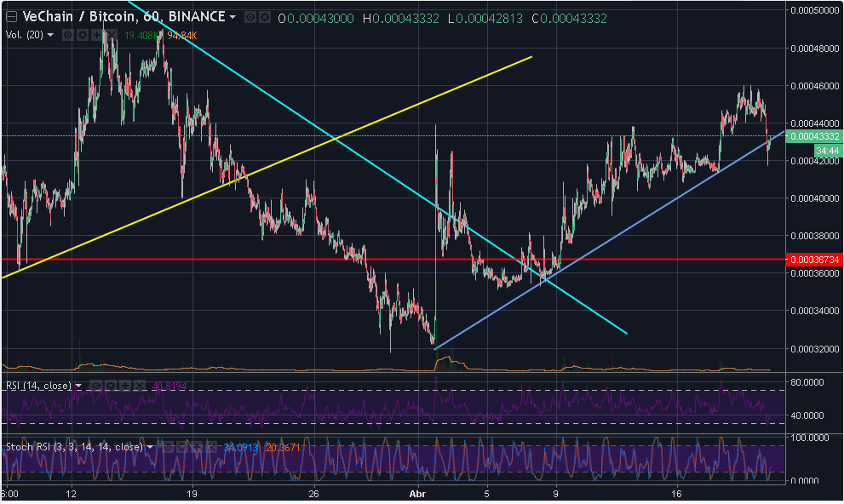This screenshot has height=504, width=844.
Task: Remove the Vol. (20) indicator with X icon
Action: [111, 35]
